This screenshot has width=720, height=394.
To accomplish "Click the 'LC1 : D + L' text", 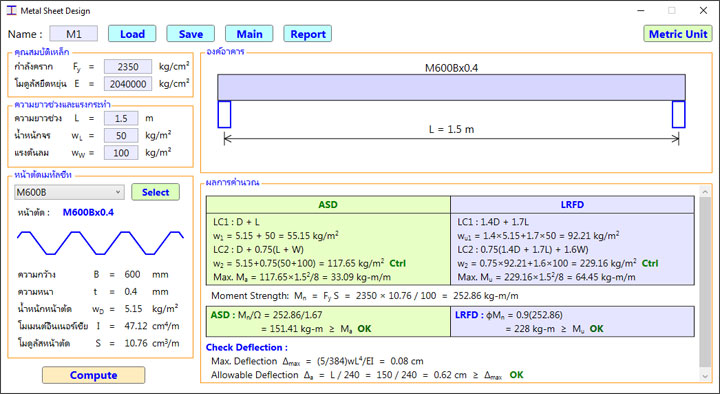I will (x=236, y=222).
